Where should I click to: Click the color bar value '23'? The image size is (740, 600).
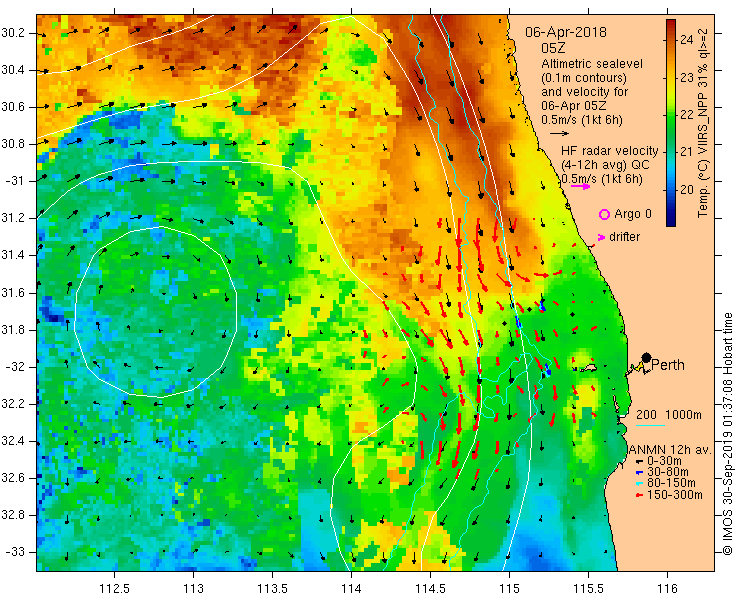(687, 77)
